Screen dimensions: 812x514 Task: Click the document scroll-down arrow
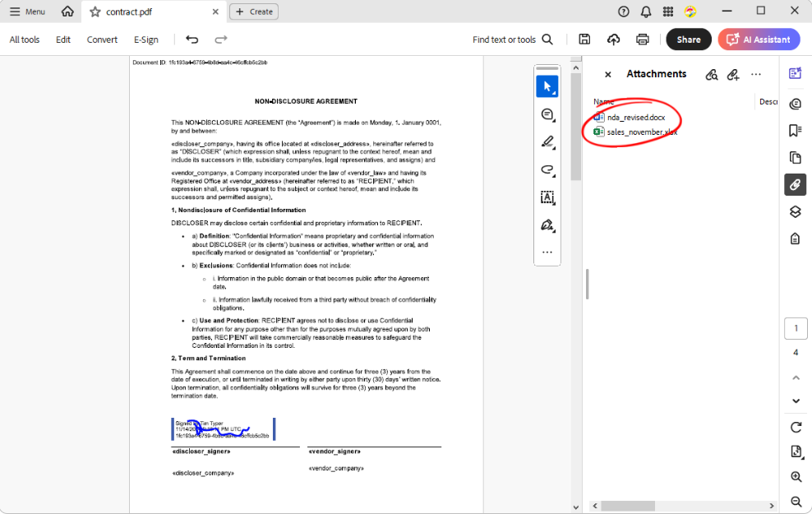click(x=576, y=507)
